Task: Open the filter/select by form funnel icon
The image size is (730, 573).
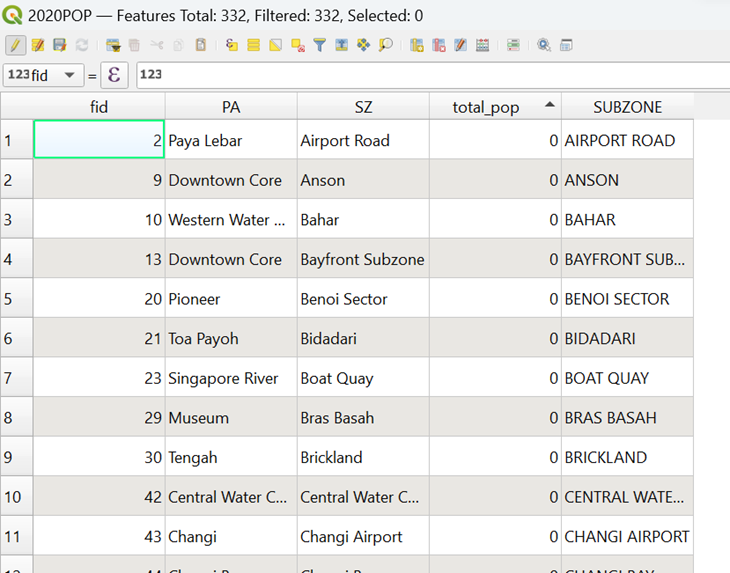Action: coord(320,45)
